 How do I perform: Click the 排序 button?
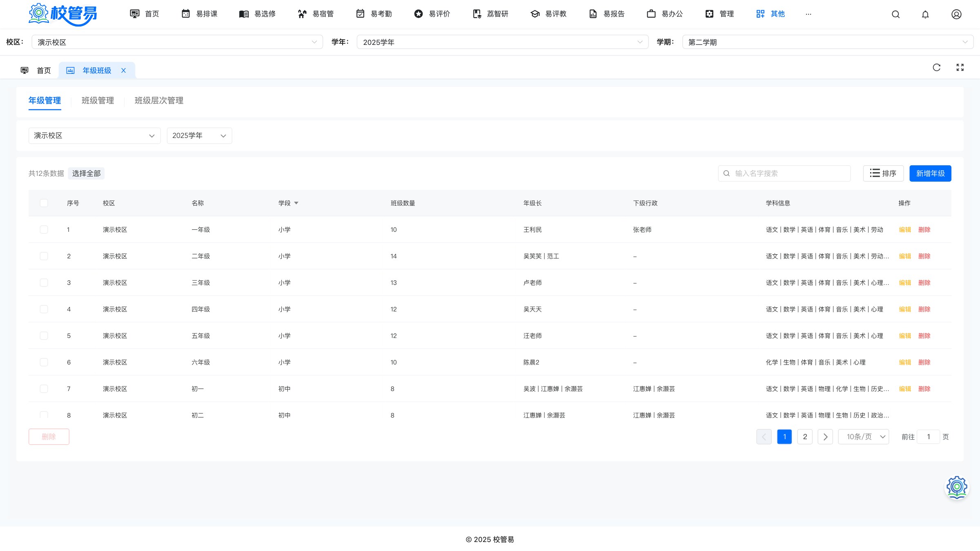coord(883,173)
